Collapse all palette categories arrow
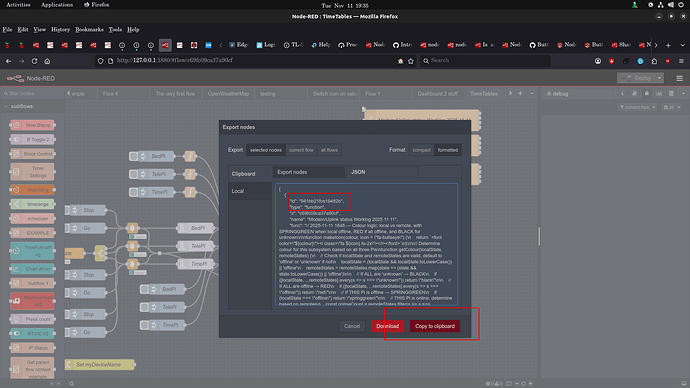Viewport: 690px width, 388px height. (52, 384)
